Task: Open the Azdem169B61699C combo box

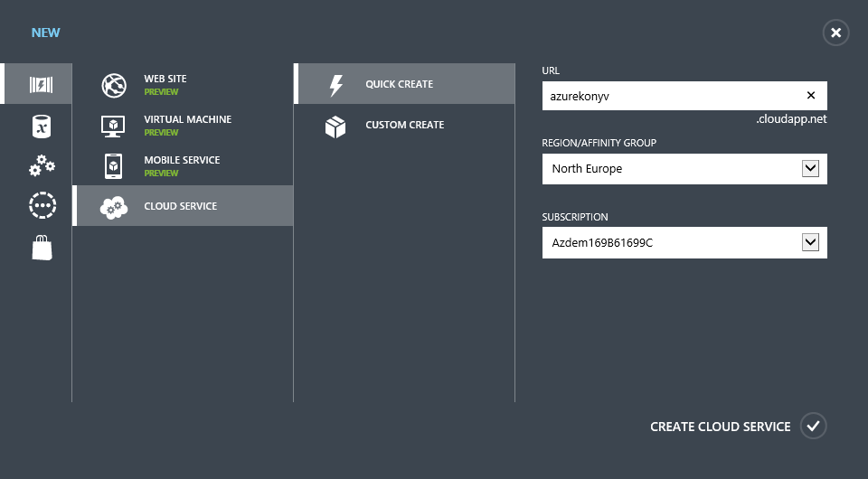Action: 684,242
